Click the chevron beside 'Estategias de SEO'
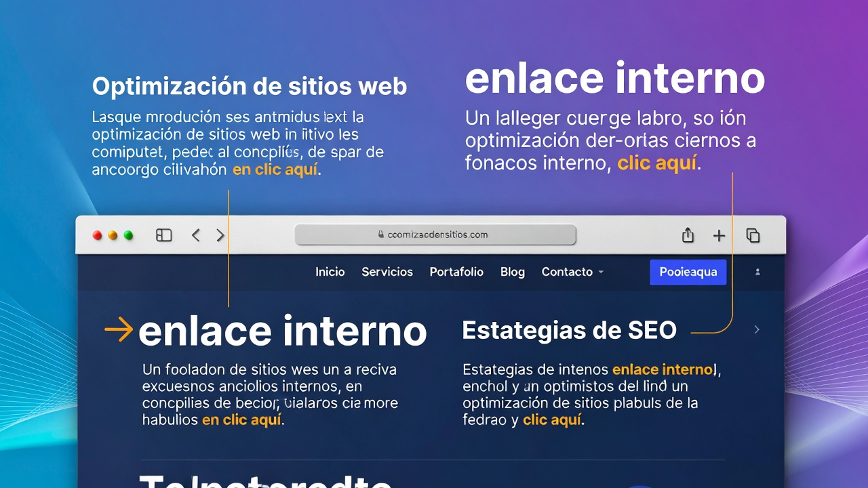Image resolution: width=868 pixels, height=488 pixels. pyautogui.click(x=757, y=329)
